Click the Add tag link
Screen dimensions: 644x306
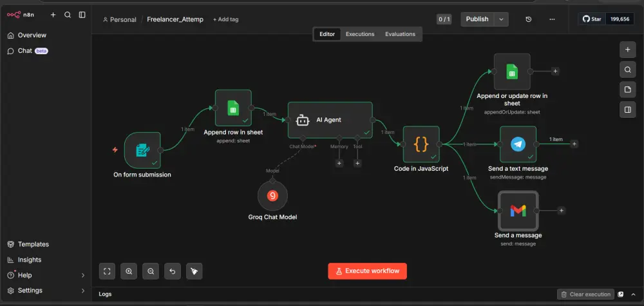(x=225, y=19)
